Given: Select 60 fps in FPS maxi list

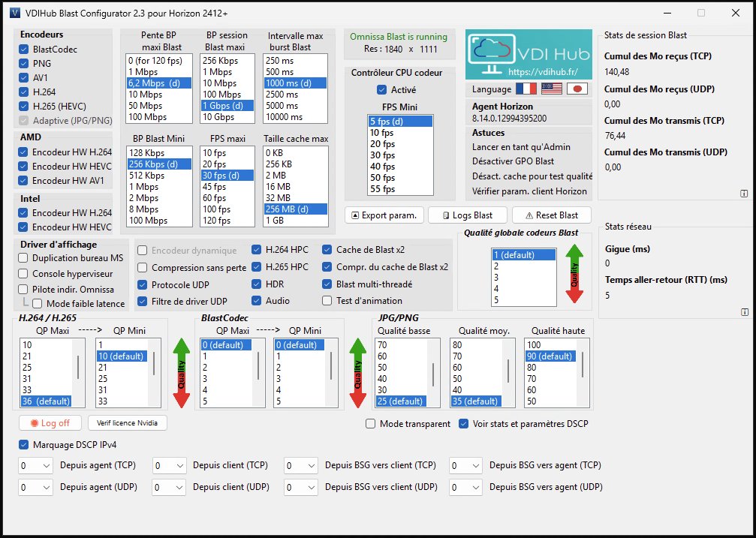Looking at the screenshot, I should [x=227, y=198].
